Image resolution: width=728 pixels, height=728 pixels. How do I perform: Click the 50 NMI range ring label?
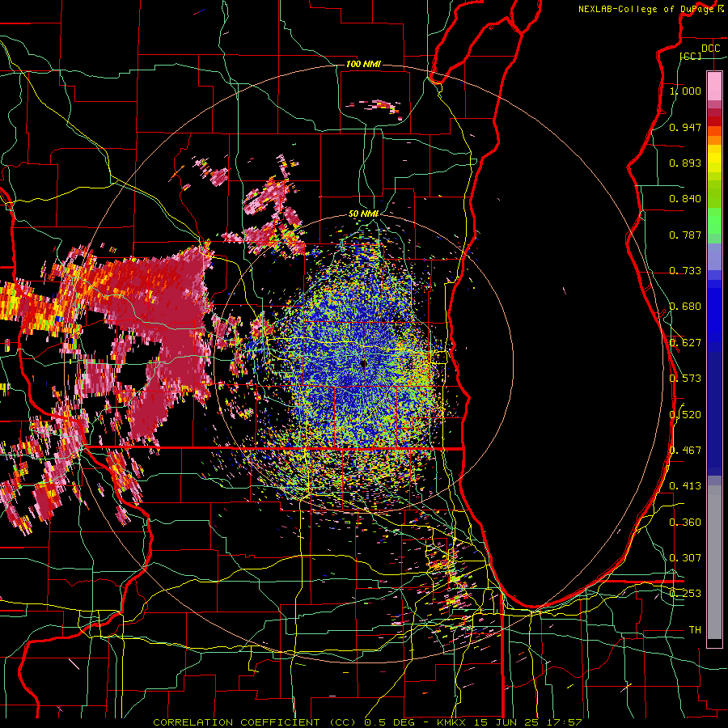(363, 214)
